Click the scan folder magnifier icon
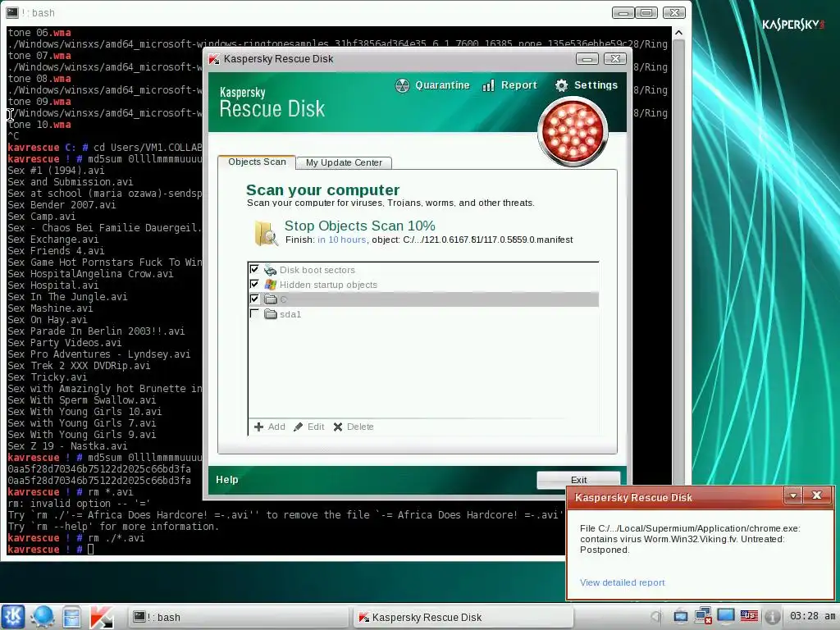Viewport: 840px width, 630px height. (266, 233)
